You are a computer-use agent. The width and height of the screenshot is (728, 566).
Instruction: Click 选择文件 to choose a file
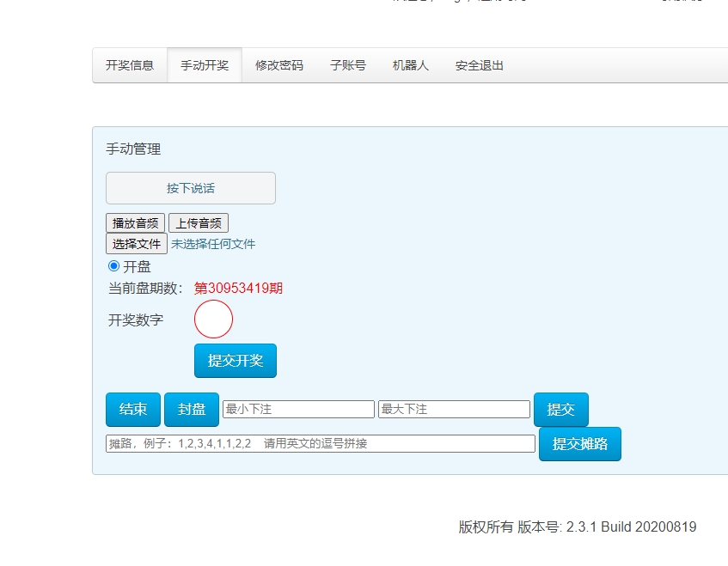pyautogui.click(x=137, y=244)
